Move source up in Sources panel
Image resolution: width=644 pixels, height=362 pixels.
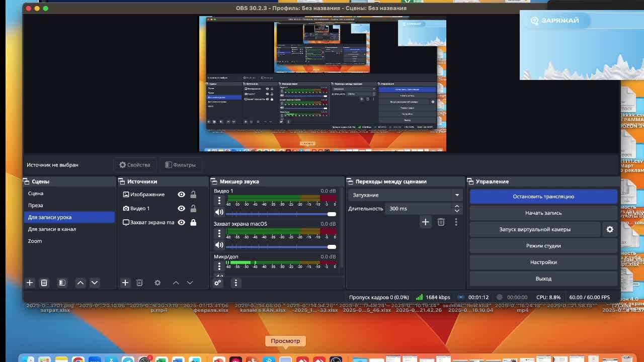point(176,283)
